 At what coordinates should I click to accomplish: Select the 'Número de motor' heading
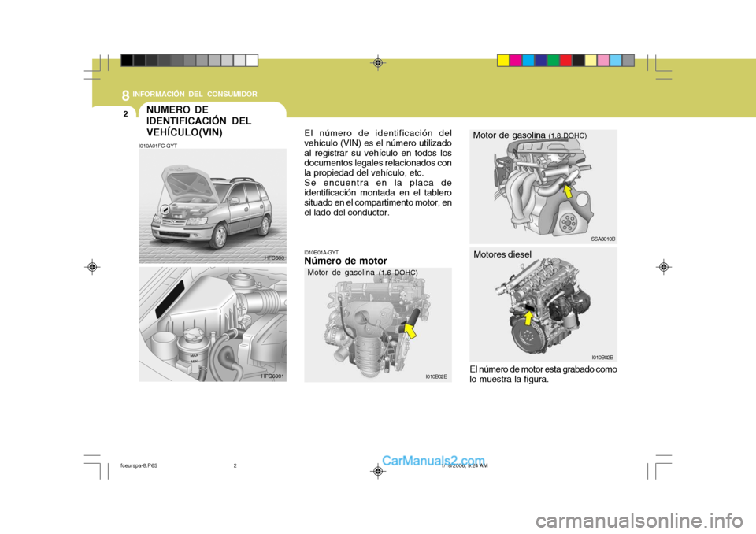tap(346, 261)
